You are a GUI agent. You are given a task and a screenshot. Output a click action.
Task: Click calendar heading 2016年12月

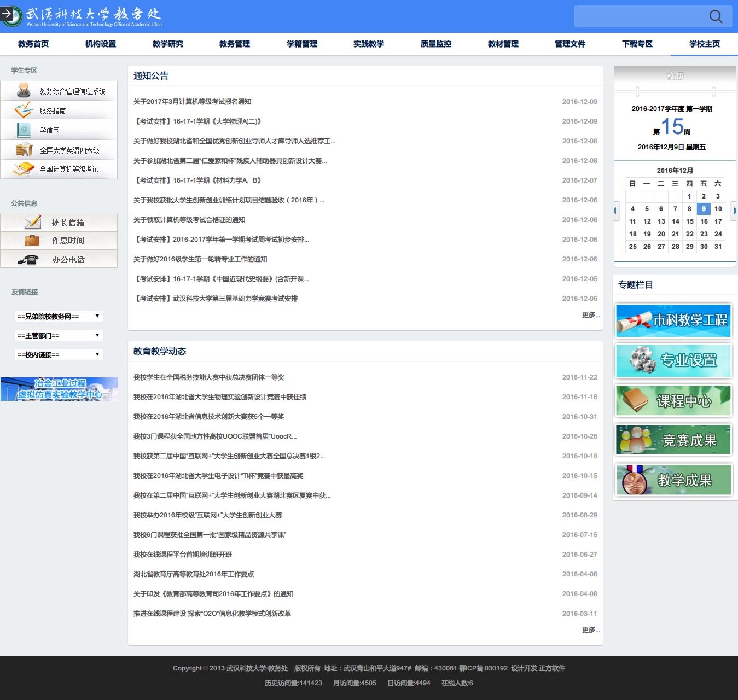pyautogui.click(x=675, y=171)
